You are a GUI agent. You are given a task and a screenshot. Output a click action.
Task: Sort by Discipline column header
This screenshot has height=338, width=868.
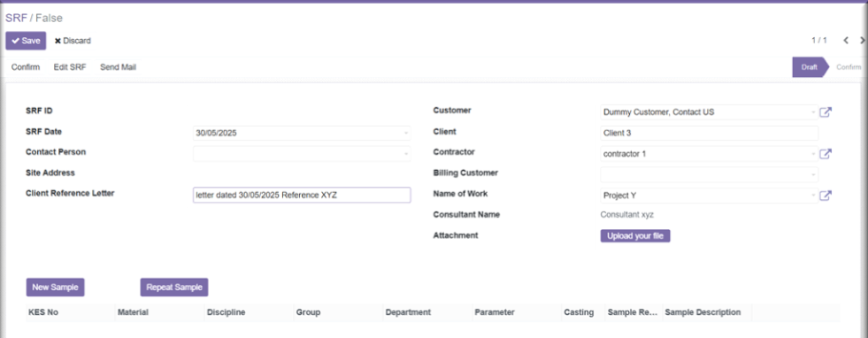250,312
